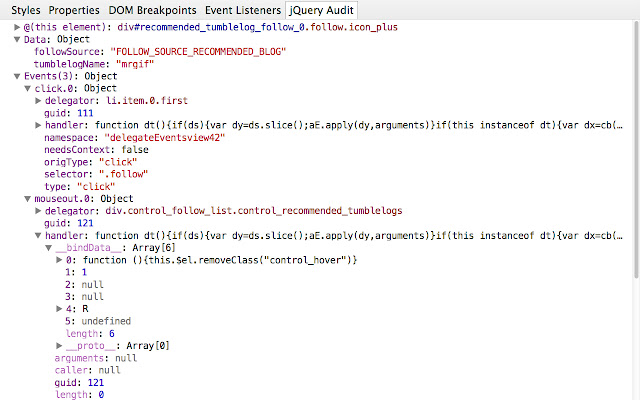Open the DOM Breakpoints tab
Screen dimensions: 640x400
pos(152,10)
